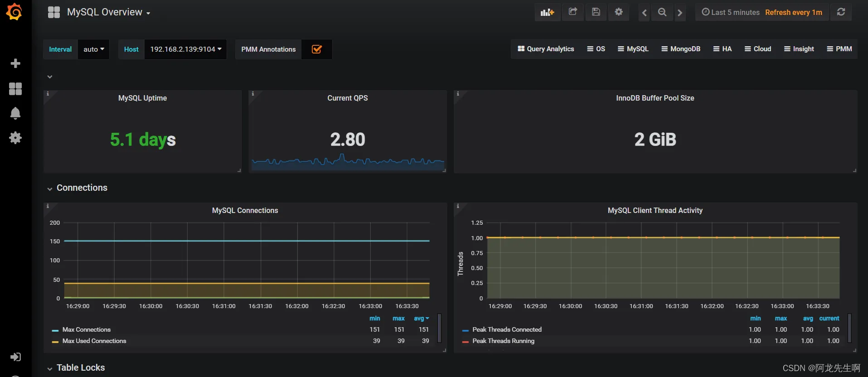Open the Last 5 minutes time picker
Screen dimensions: 868x377
pyautogui.click(x=730, y=12)
